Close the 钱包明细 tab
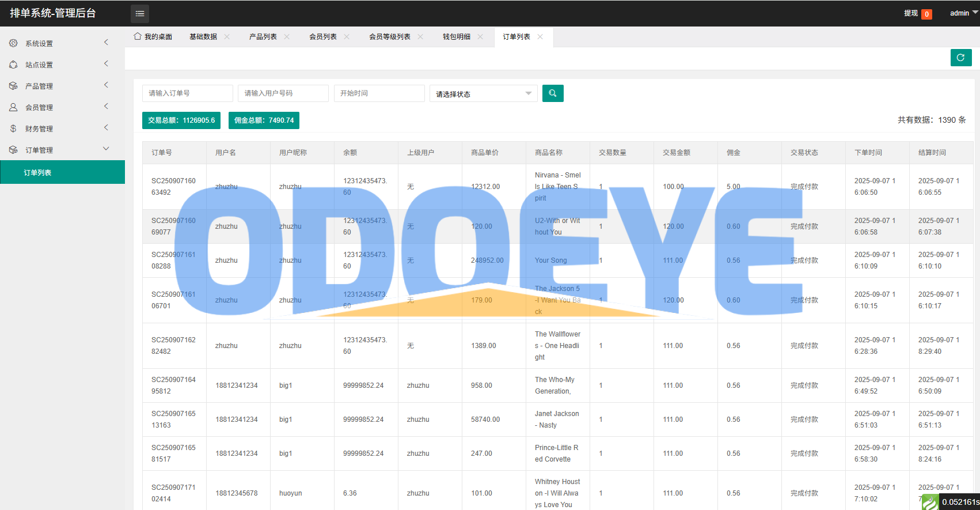 tap(480, 37)
